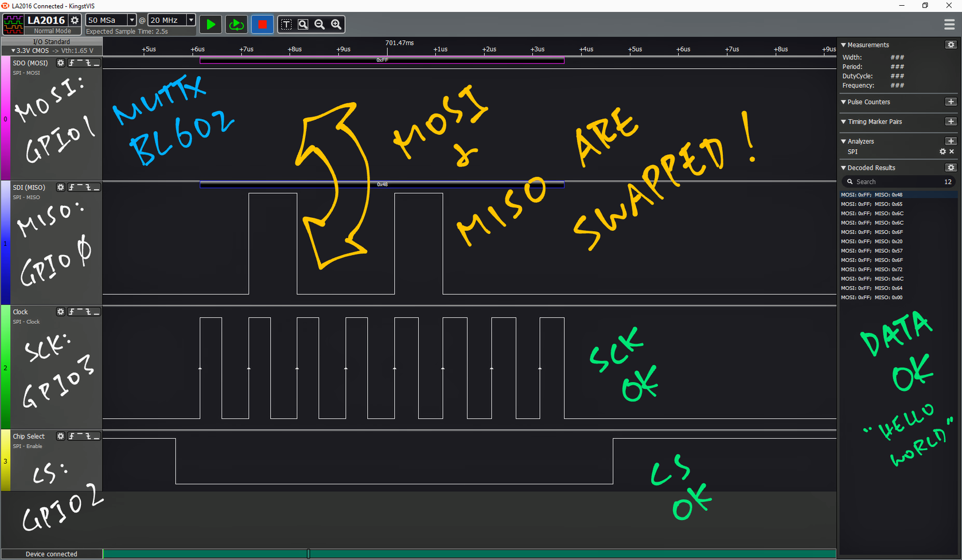Open the 50 MSa sample depth dropdown
962x560 pixels.
tap(131, 20)
